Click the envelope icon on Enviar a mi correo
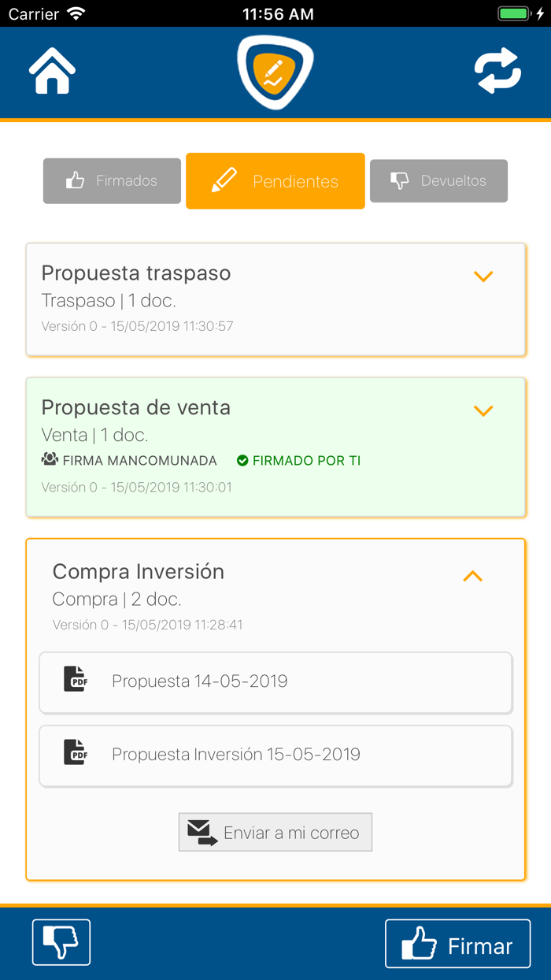This screenshot has height=980, width=551. (199, 832)
